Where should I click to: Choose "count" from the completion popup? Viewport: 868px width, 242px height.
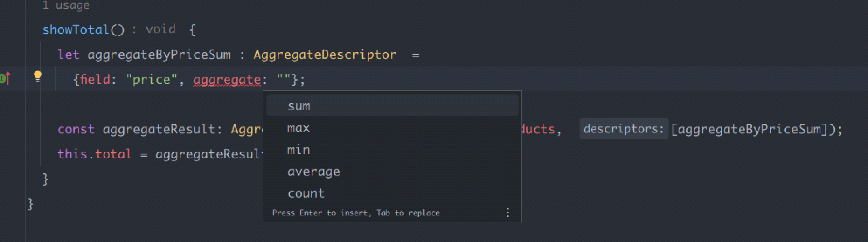point(306,193)
